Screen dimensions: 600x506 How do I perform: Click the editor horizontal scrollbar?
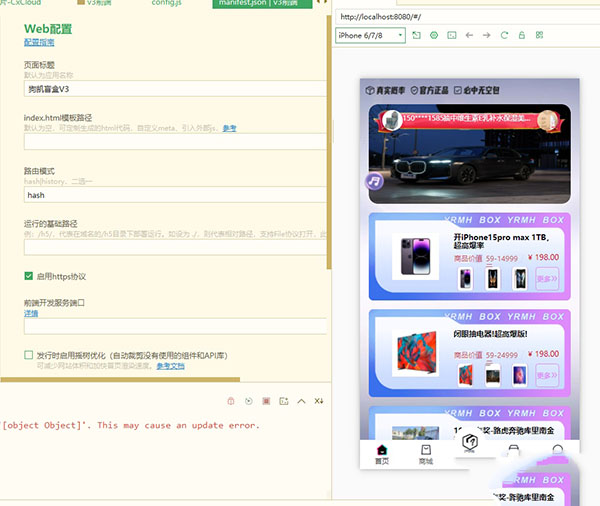[x=120, y=379]
